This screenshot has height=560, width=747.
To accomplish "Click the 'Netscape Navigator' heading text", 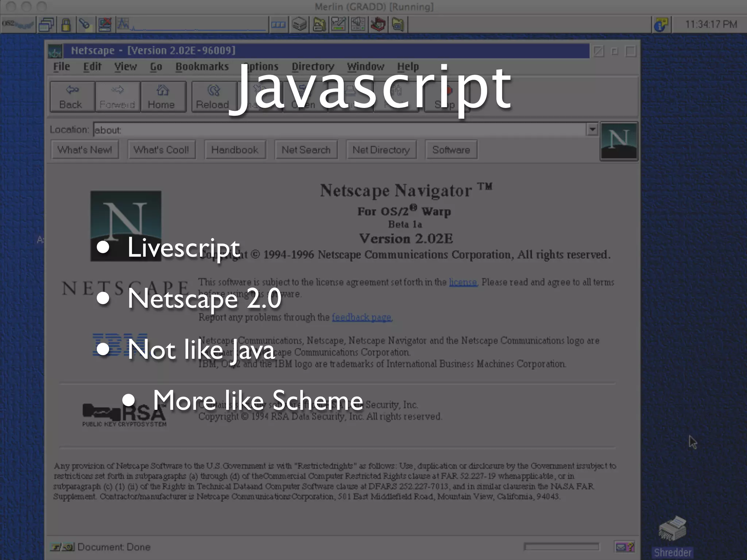I will point(395,190).
